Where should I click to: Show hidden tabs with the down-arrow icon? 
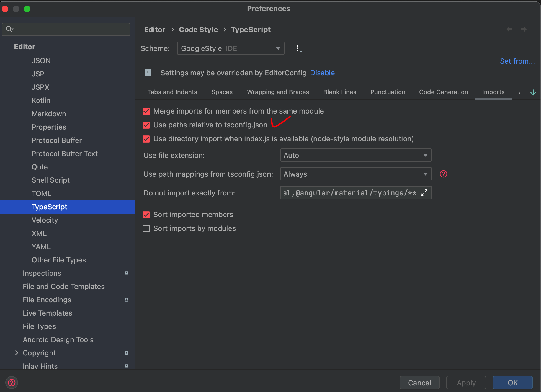pyautogui.click(x=533, y=92)
